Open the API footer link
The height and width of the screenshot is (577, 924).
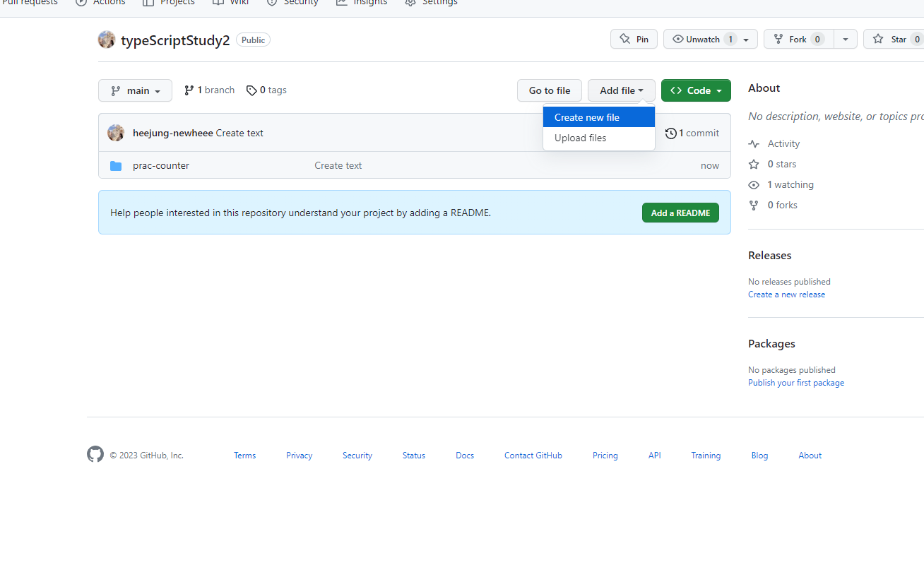tap(655, 456)
